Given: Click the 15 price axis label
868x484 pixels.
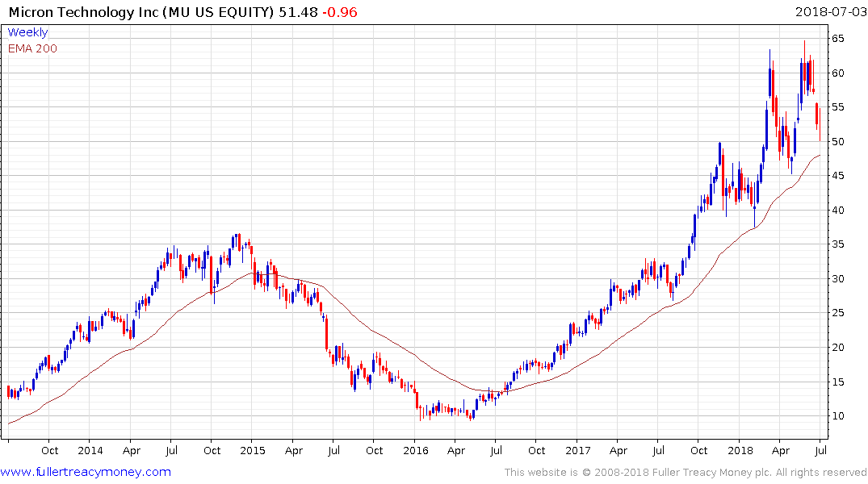Looking at the screenshot, I should [837, 382].
